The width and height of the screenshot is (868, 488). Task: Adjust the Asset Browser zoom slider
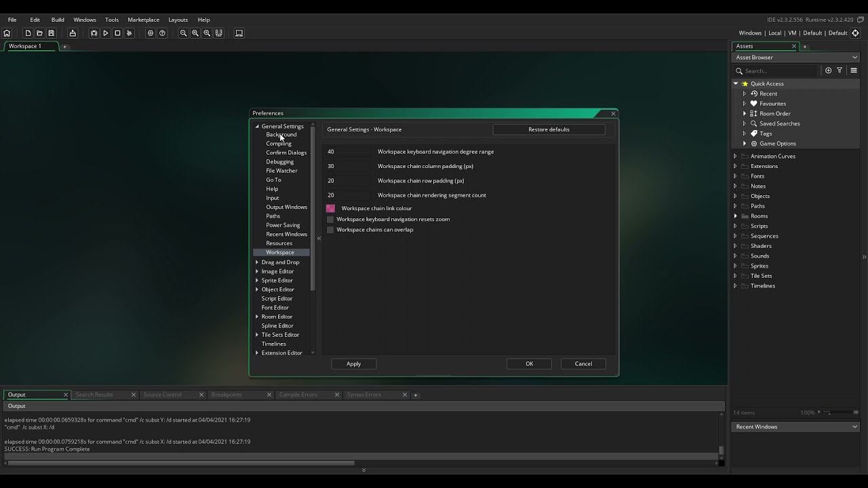(838, 413)
